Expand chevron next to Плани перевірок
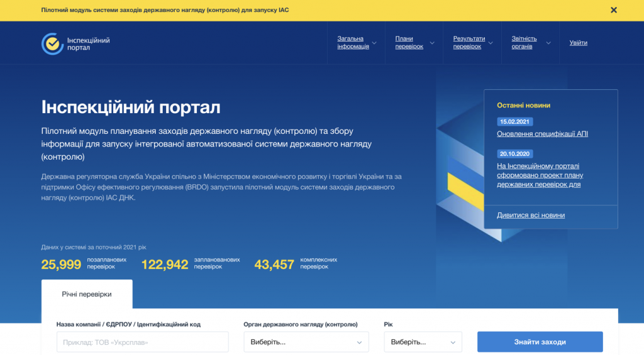This screenshot has width=644, height=355. (x=432, y=43)
